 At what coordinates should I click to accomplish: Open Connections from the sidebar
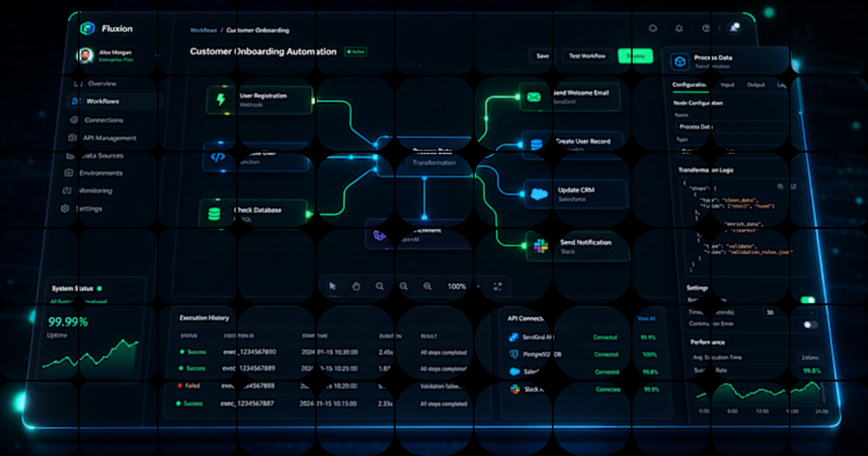coord(103,120)
